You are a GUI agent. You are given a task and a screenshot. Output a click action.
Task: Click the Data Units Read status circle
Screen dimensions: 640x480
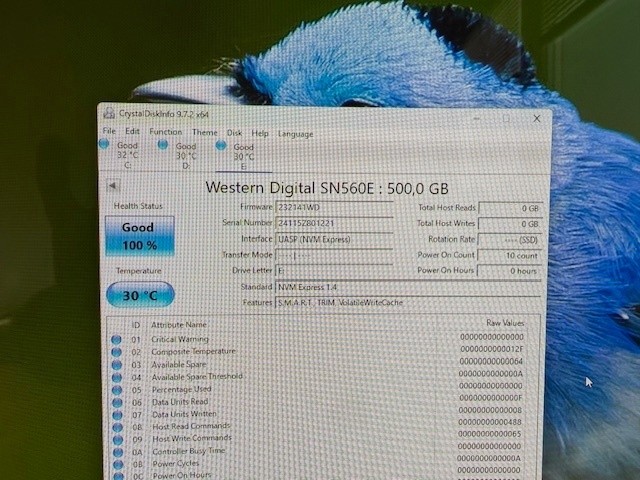(x=117, y=402)
